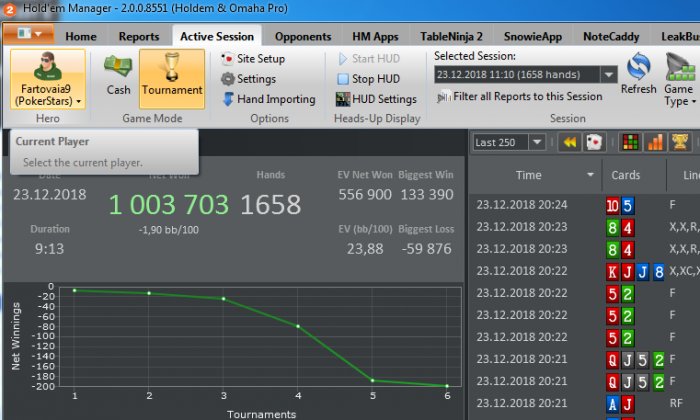The height and width of the screenshot is (420, 700).
Task: Click the yellow rewind arrows icon
Action: coord(570,142)
